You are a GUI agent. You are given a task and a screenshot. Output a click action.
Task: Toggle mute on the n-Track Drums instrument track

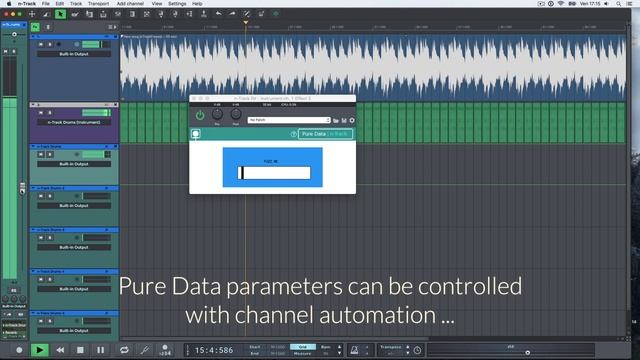pos(41,113)
